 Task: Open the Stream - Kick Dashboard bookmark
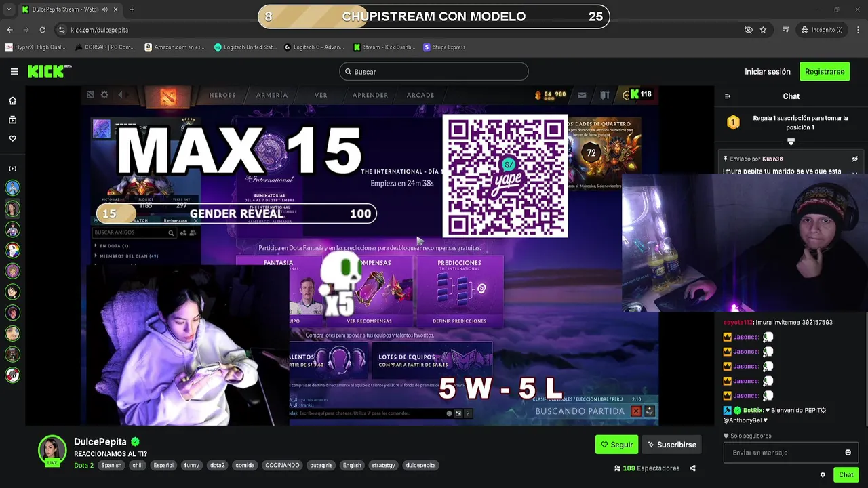pyautogui.click(x=385, y=47)
